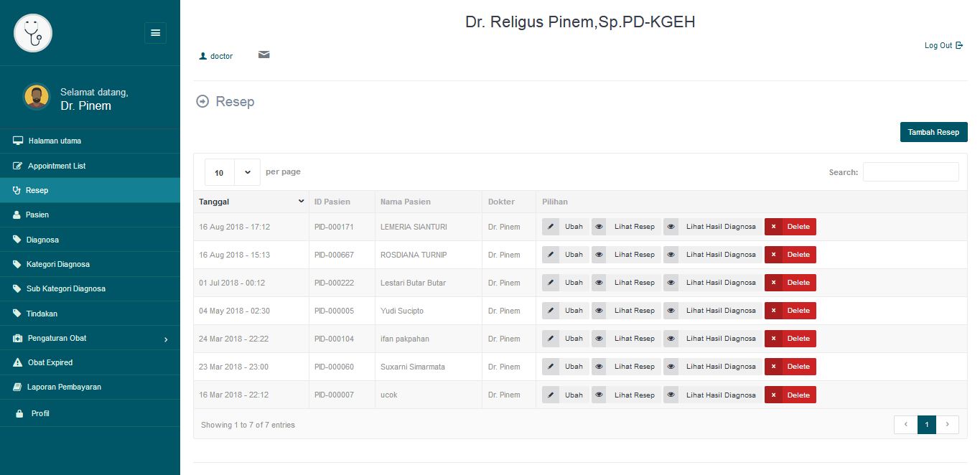This screenshot has width=980, height=475.
Task: Focus the Search input field
Action: coord(910,172)
